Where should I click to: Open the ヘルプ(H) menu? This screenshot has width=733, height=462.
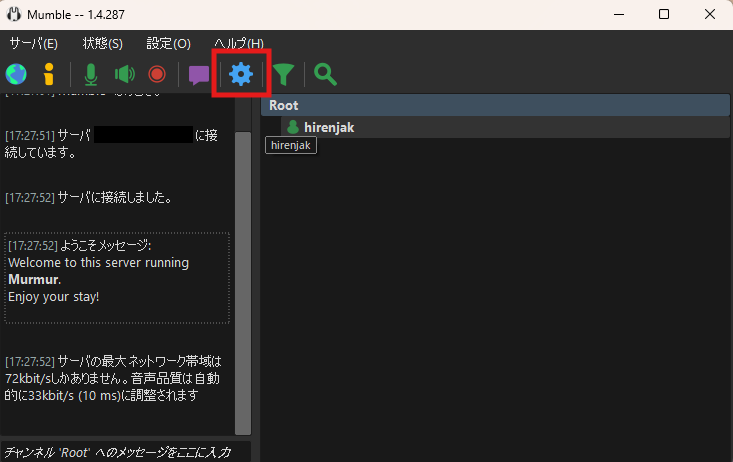click(x=238, y=43)
